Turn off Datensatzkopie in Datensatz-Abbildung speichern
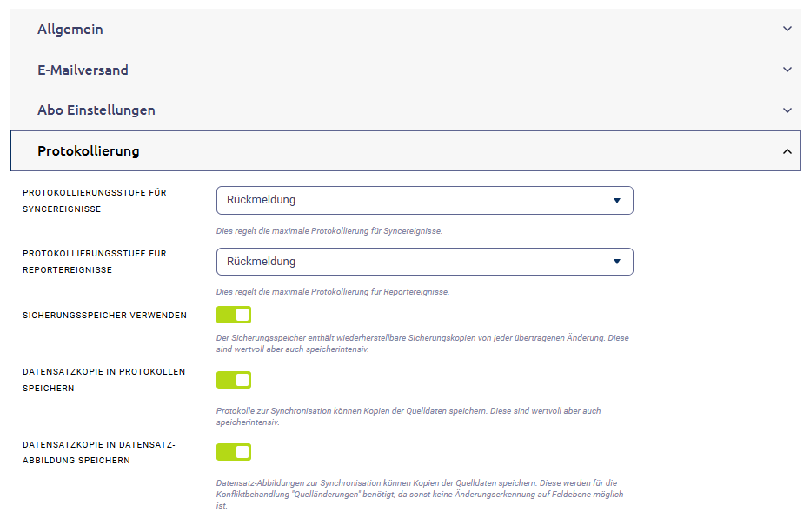This screenshot has height=532, width=810. pos(234,452)
